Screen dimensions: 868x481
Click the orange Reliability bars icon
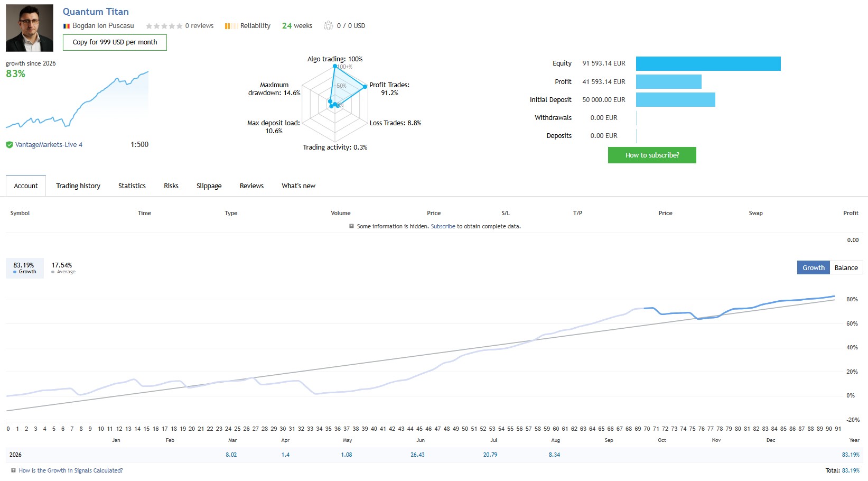(231, 26)
